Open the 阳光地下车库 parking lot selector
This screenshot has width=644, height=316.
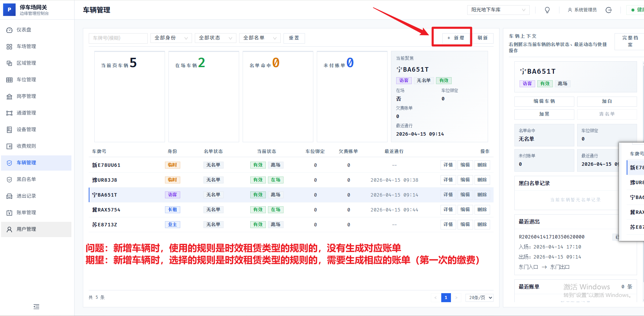[498, 10]
